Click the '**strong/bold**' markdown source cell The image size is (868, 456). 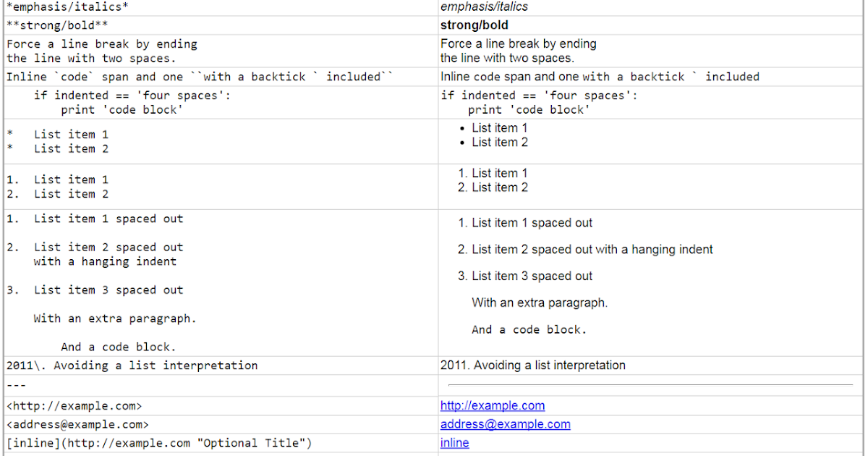coord(57,25)
